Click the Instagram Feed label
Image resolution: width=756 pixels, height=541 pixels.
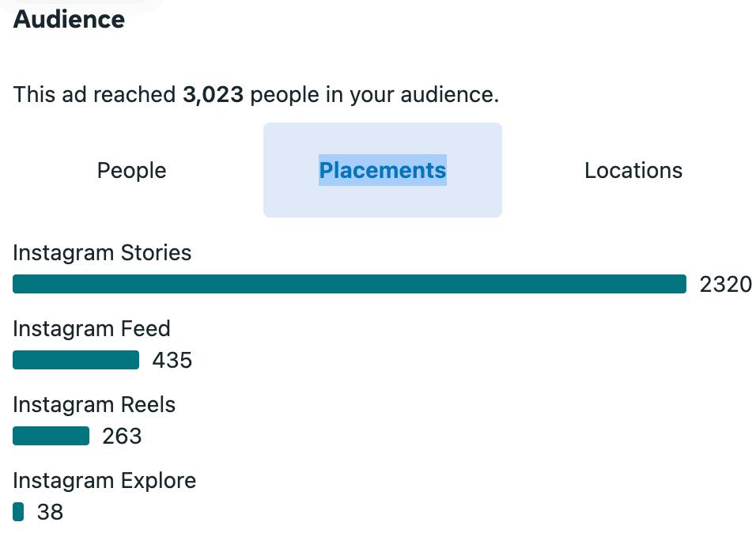point(92,329)
